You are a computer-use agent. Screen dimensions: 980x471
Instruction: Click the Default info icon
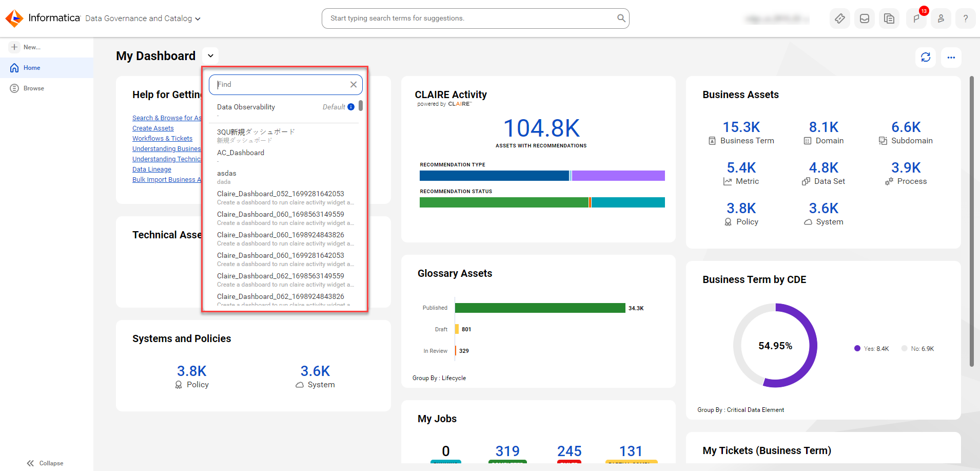coord(351,107)
